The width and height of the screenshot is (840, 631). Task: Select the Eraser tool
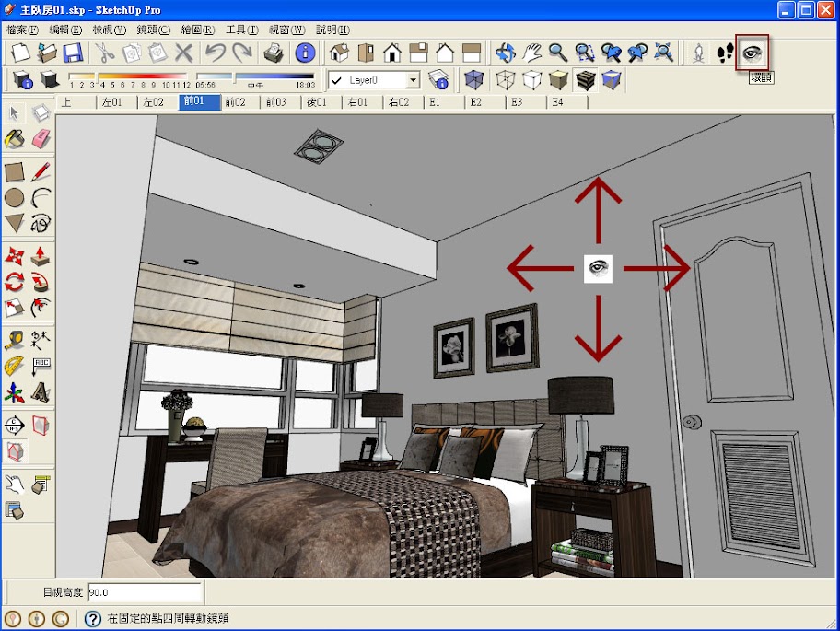41,139
